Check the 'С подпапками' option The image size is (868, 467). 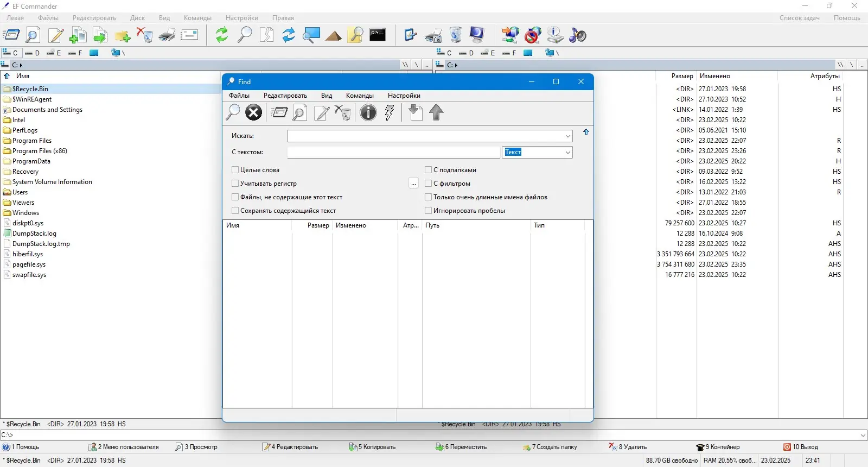pyautogui.click(x=429, y=170)
